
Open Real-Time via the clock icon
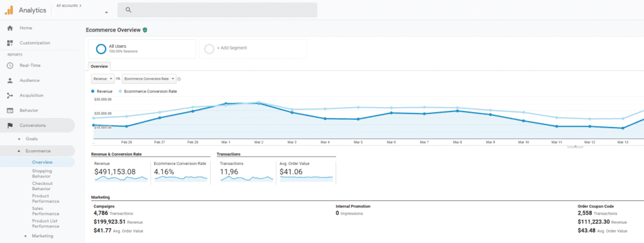(x=10, y=65)
